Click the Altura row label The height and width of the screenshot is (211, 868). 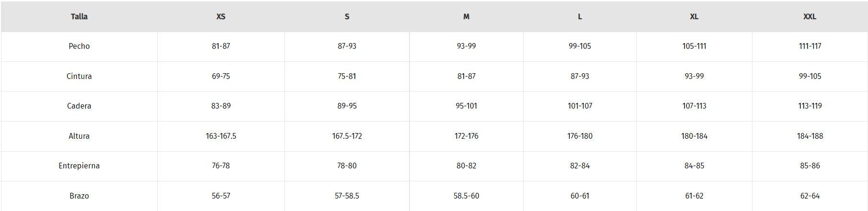pos(79,136)
